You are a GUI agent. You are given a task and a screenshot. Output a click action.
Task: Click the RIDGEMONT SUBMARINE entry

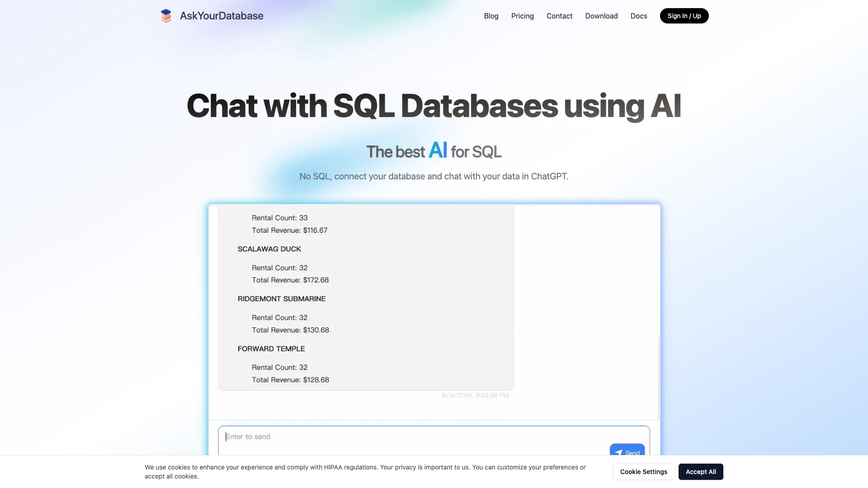coord(281,298)
